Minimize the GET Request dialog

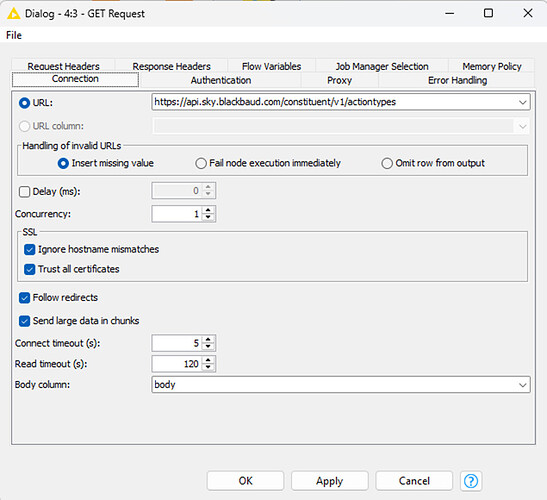(450, 13)
